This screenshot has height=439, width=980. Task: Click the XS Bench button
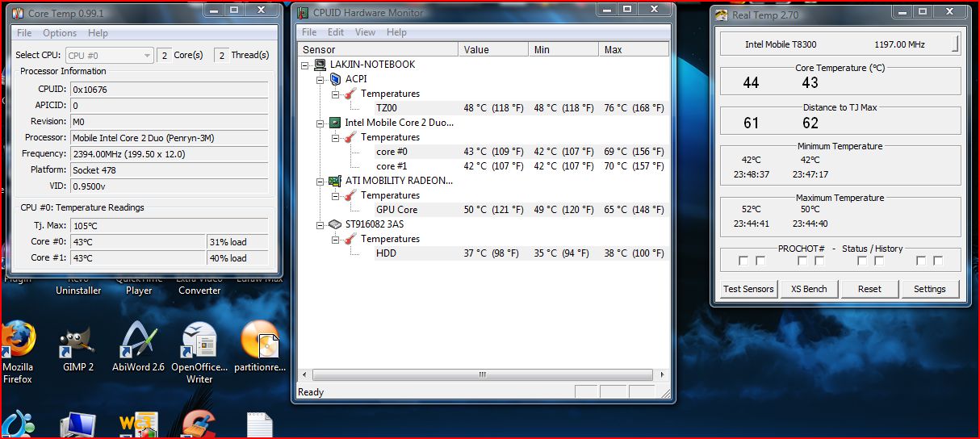(x=809, y=289)
